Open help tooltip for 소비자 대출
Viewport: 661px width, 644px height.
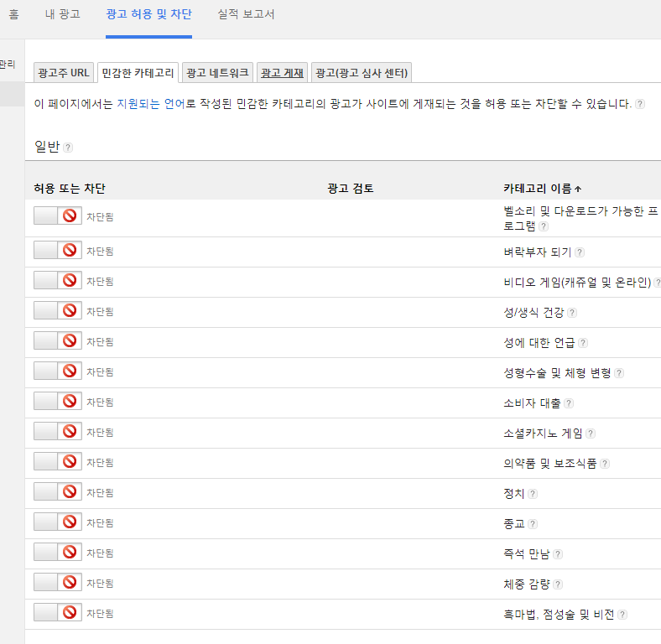(569, 403)
